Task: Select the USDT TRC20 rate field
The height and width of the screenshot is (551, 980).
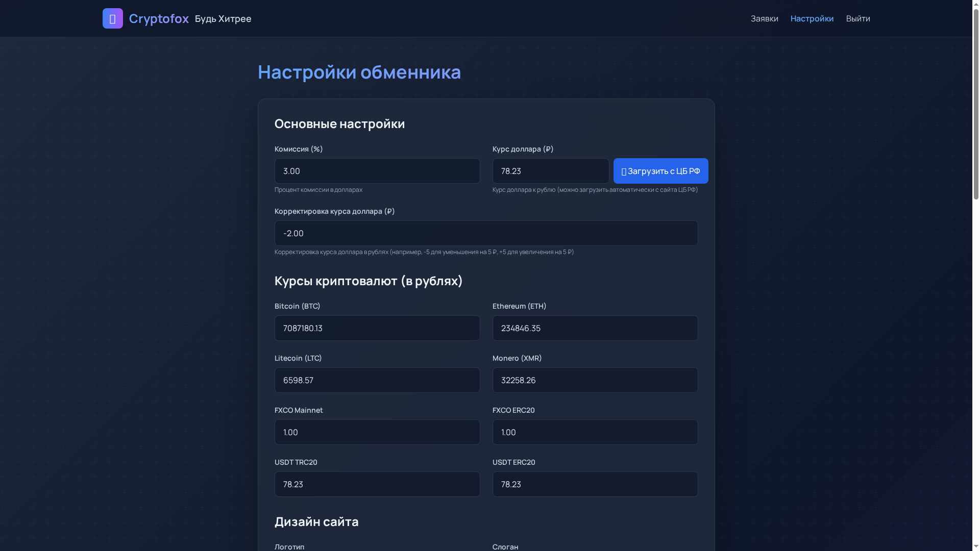Action: pos(377,484)
